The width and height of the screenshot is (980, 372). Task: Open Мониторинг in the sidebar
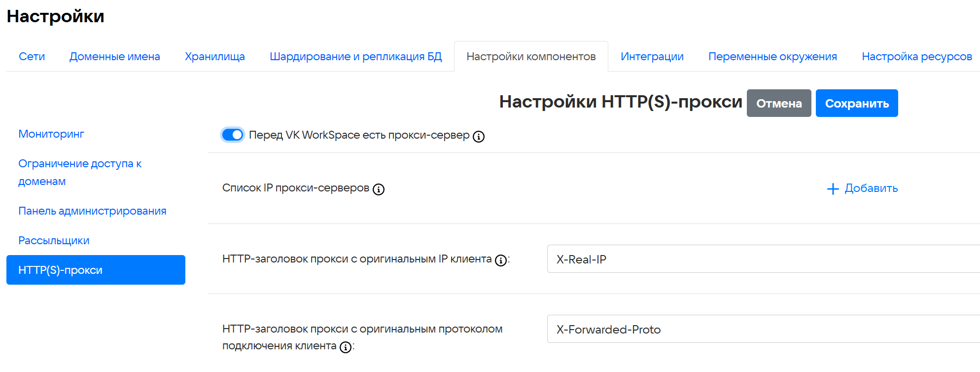click(x=51, y=134)
